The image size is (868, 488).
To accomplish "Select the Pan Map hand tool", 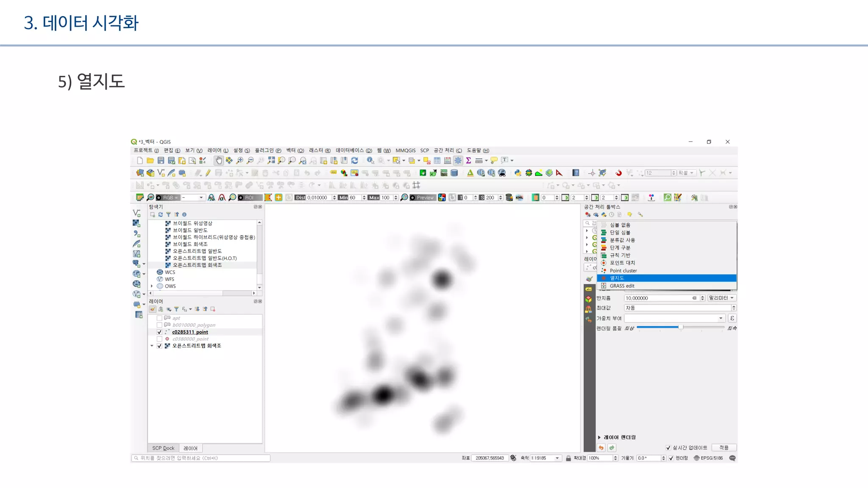I will coord(218,161).
